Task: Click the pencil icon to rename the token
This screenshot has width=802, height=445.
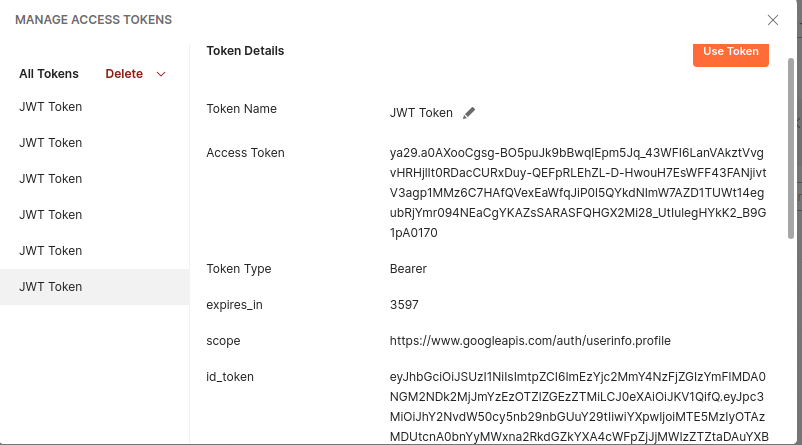Action: (x=469, y=113)
